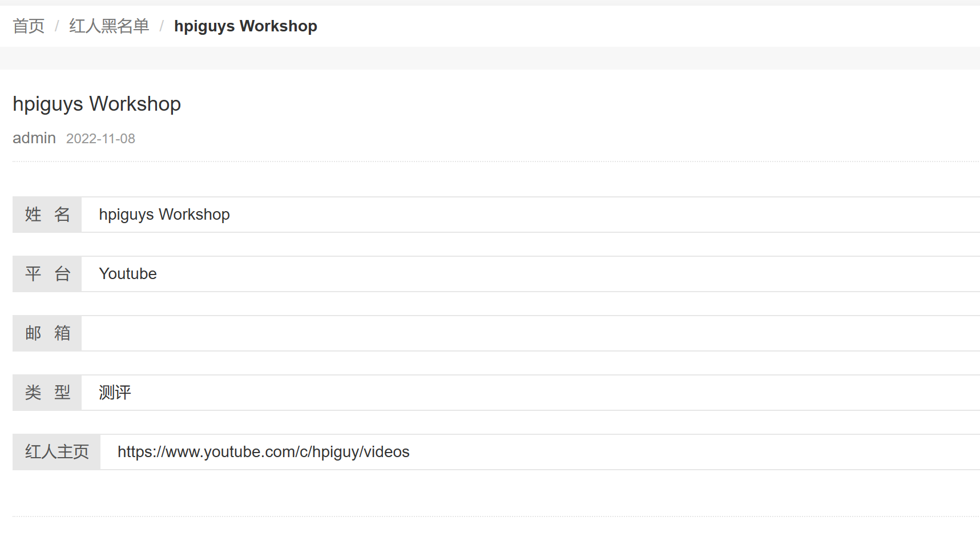This screenshot has width=980, height=541.
Task: Click the 2022-11-08 publish date
Action: [100, 139]
